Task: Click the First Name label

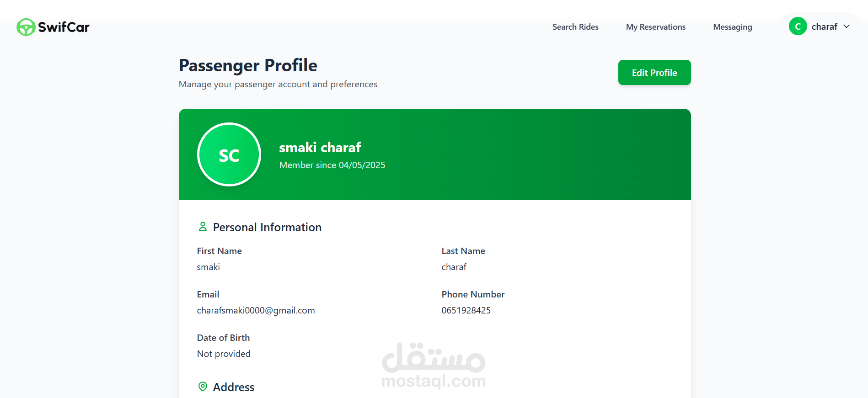Action: tap(220, 251)
